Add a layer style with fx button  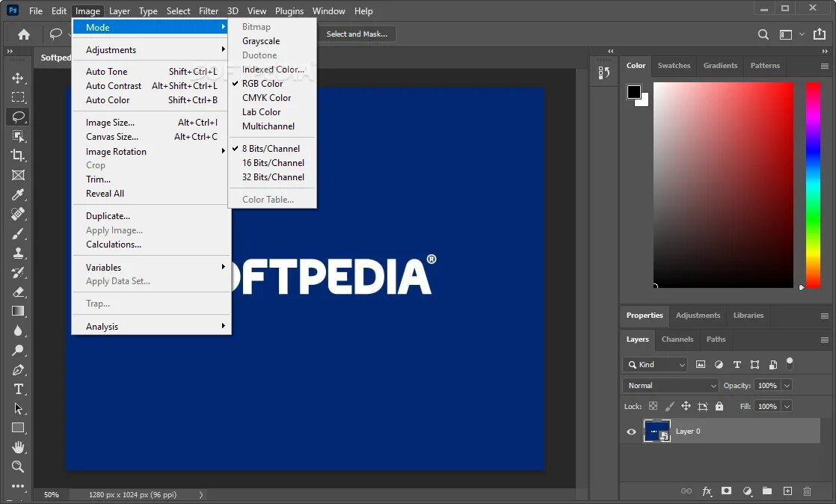707,491
